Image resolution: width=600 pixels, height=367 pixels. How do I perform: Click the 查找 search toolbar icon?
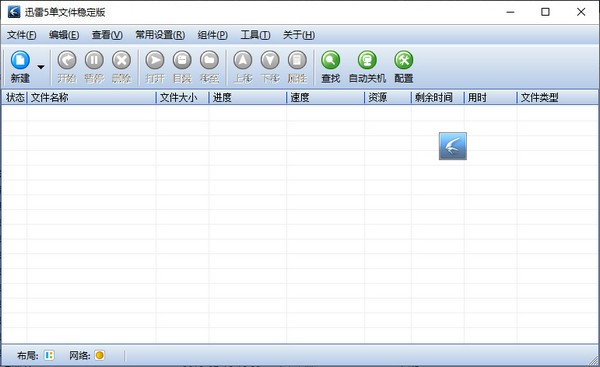click(x=331, y=60)
